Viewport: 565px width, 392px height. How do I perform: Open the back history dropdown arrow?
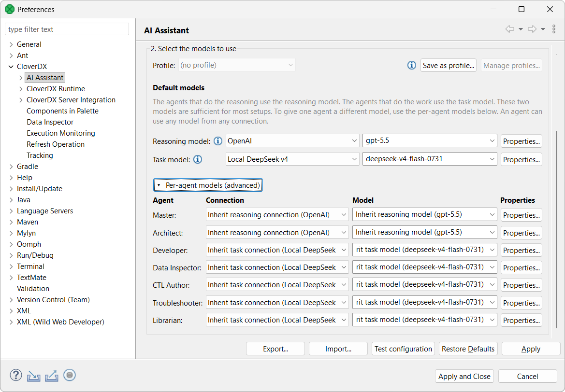tap(521, 29)
